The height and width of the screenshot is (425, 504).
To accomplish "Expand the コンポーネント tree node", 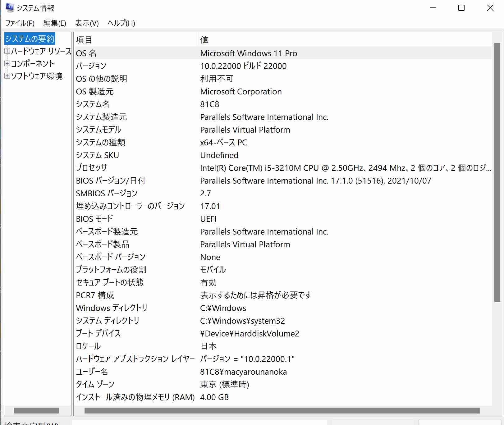I will point(7,63).
